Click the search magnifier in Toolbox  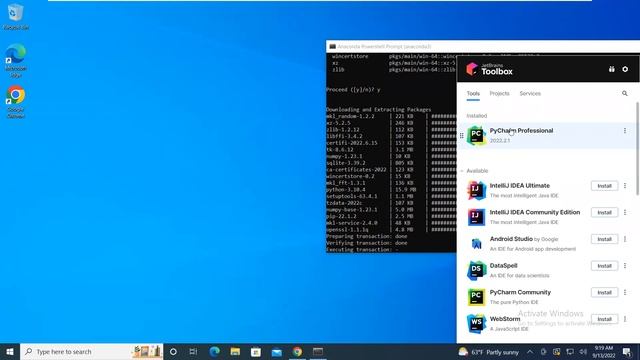click(624, 93)
